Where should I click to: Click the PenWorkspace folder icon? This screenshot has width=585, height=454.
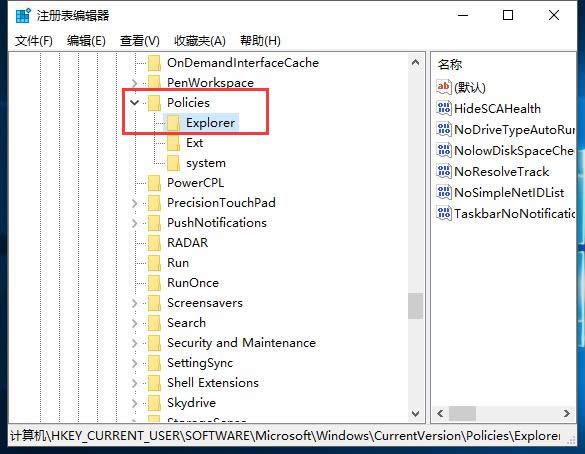click(x=154, y=82)
